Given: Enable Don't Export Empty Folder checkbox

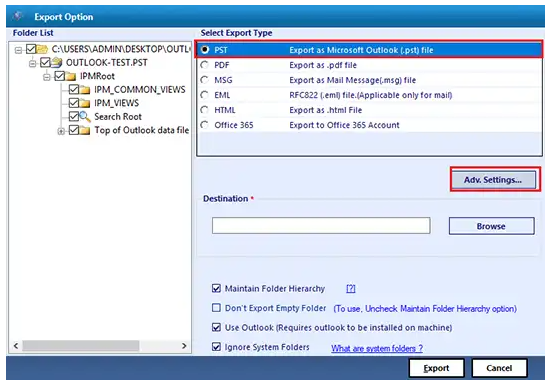Looking at the screenshot, I should 216,308.
